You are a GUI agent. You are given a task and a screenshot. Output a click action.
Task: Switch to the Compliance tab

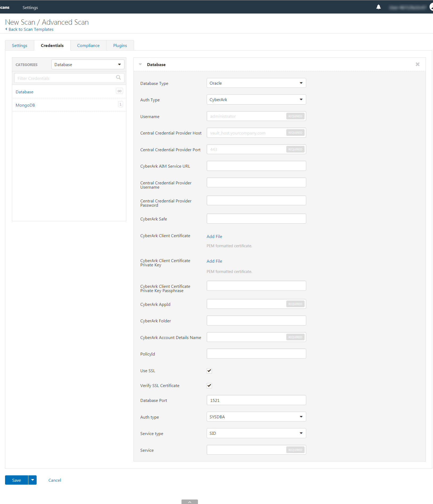[x=88, y=46]
